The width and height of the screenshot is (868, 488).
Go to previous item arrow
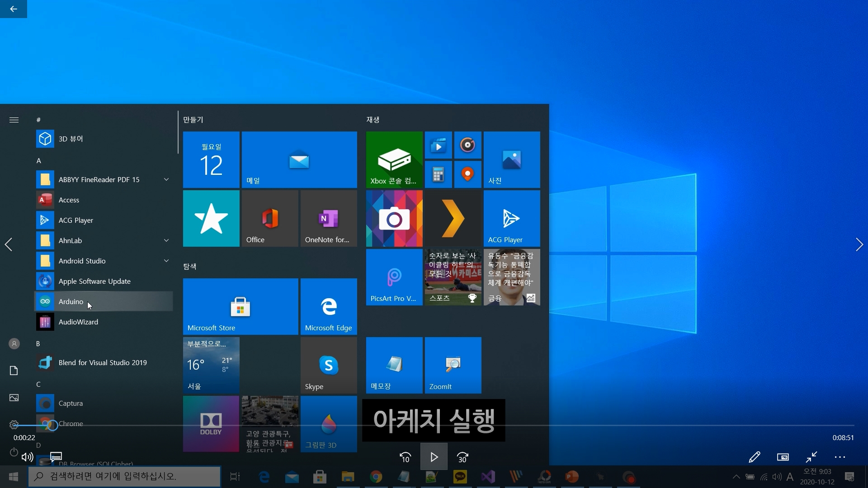point(8,244)
